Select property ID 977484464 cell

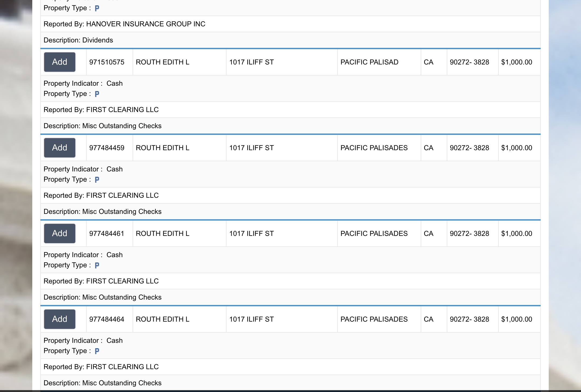coord(109,319)
